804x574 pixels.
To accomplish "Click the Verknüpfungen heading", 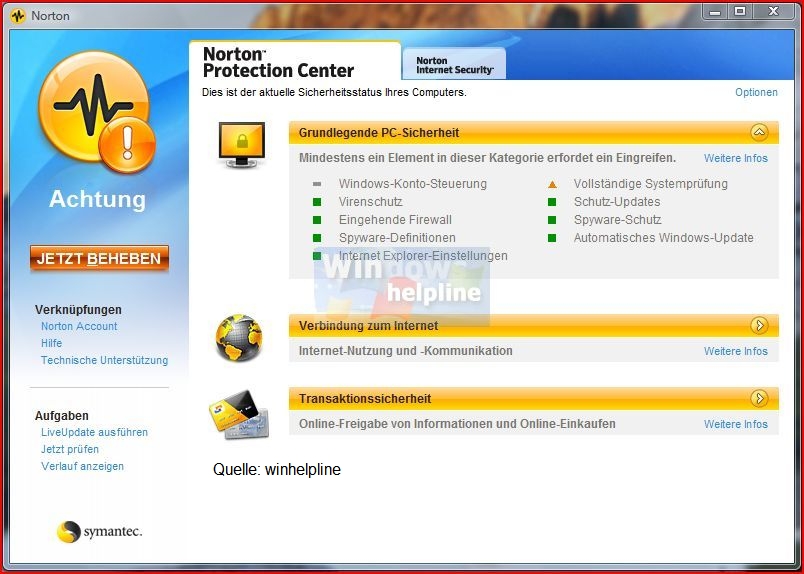I will 78,310.
